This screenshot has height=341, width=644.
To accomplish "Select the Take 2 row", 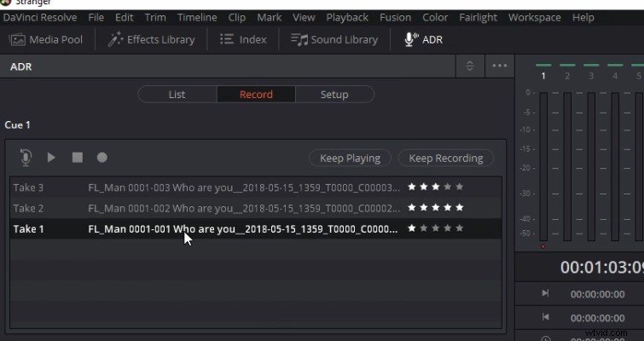I will point(255,208).
